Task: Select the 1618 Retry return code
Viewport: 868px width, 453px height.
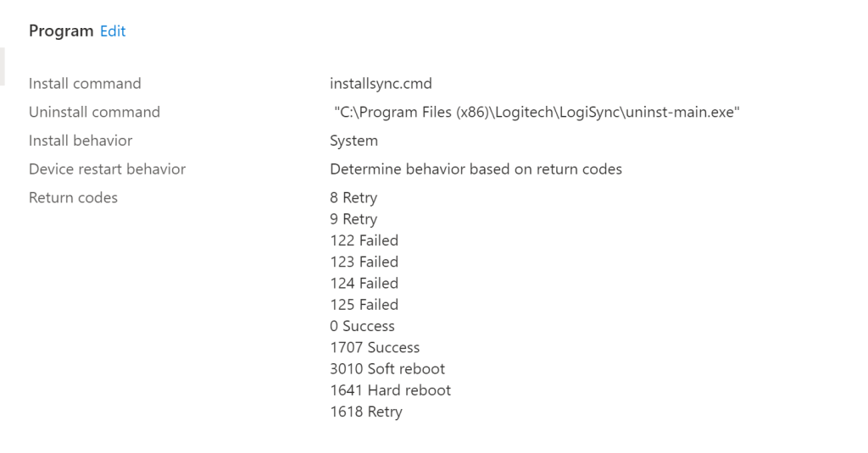Action: click(x=366, y=412)
